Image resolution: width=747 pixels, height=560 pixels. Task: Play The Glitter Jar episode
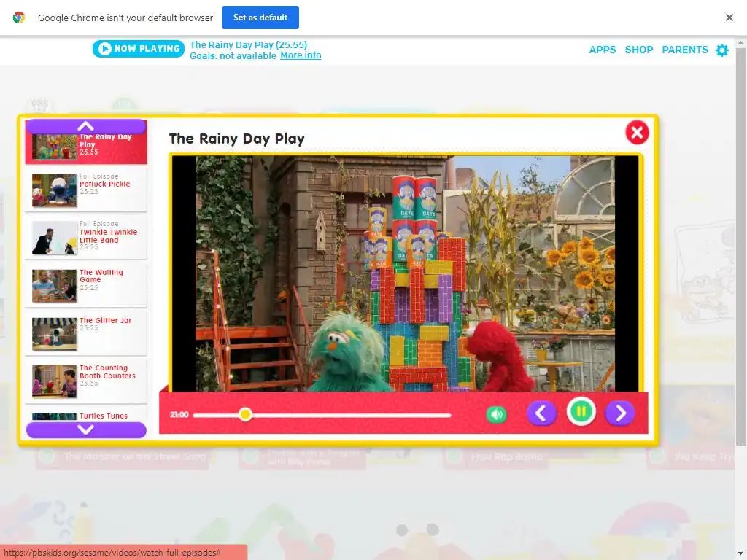(x=86, y=332)
